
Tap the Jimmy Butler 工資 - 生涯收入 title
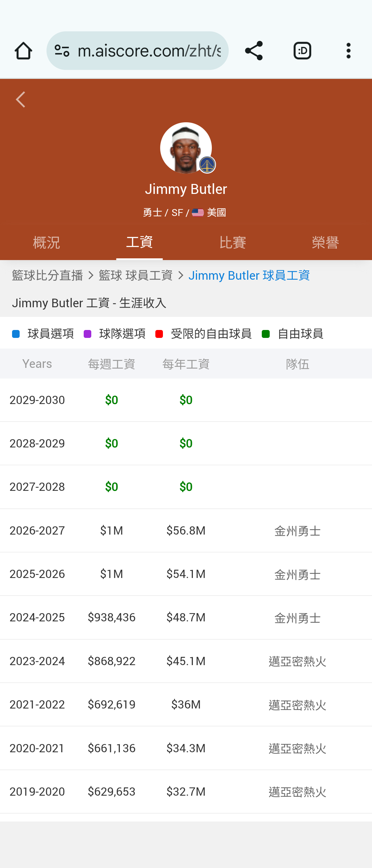pos(89,303)
